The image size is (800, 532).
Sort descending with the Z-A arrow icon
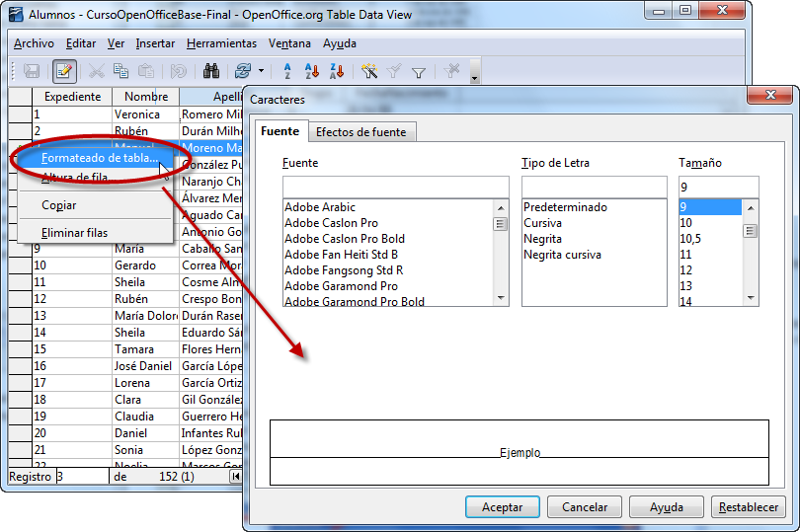[337, 71]
